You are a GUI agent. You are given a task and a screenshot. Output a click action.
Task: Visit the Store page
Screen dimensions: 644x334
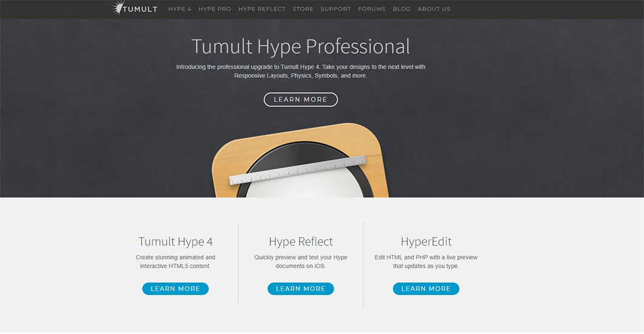pos(303,9)
